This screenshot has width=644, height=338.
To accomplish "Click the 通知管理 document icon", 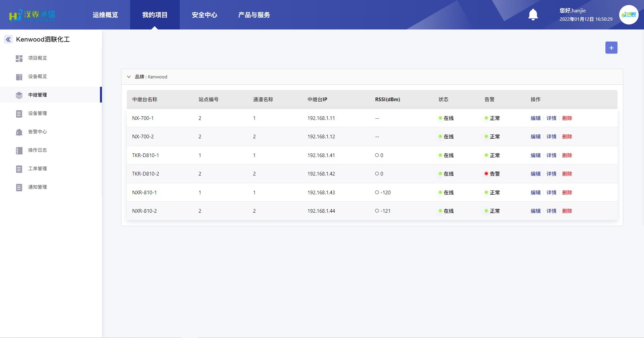I will [x=19, y=187].
